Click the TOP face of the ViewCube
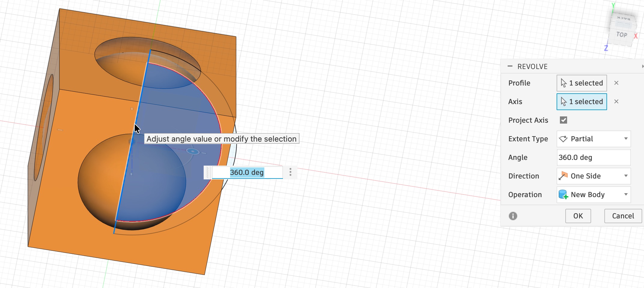The width and height of the screenshot is (644, 288). point(621,35)
